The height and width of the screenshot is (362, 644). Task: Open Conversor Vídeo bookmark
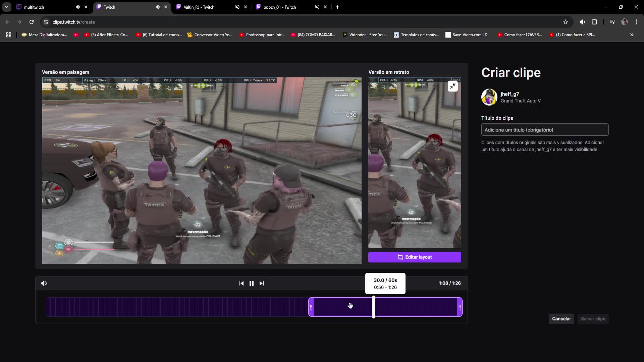210,35
